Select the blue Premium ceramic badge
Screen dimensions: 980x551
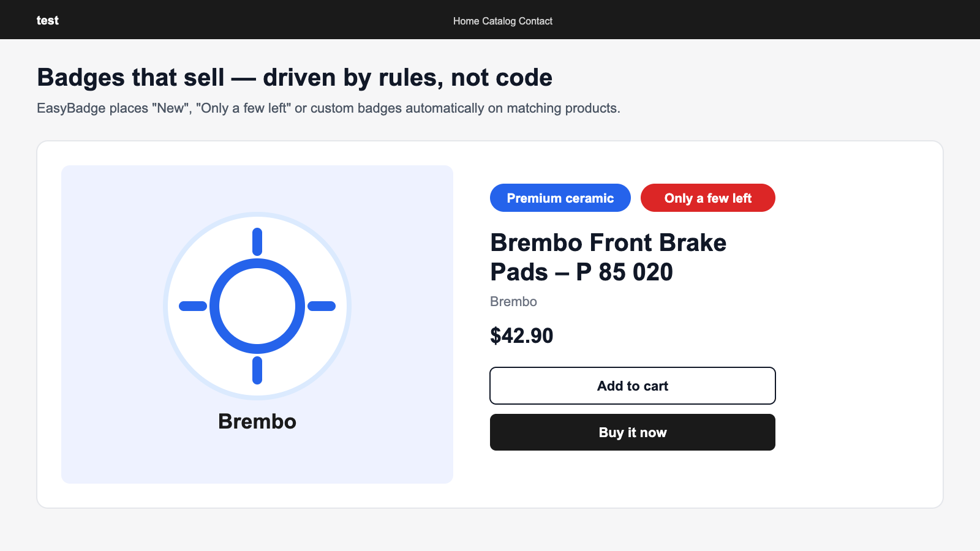pyautogui.click(x=560, y=198)
